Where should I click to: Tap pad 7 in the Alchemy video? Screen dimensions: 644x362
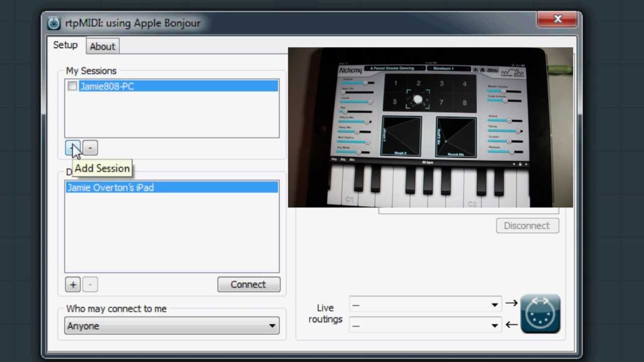coord(441,103)
